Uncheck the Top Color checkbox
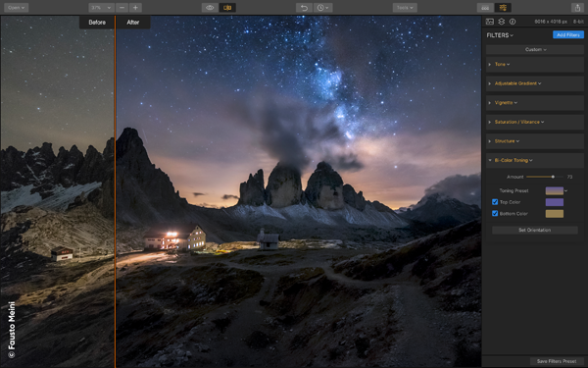The width and height of the screenshot is (588, 368). tap(495, 202)
